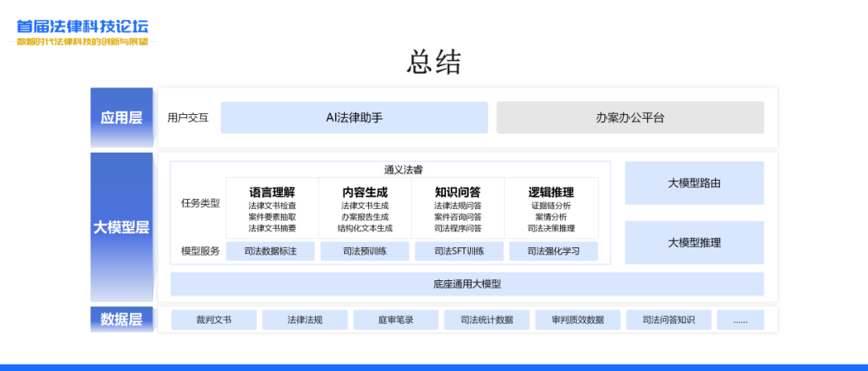The height and width of the screenshot is (371, 868).
Task: Select the 司法程序问答 item
Action: pyautogui.click(x=457, y=228)
